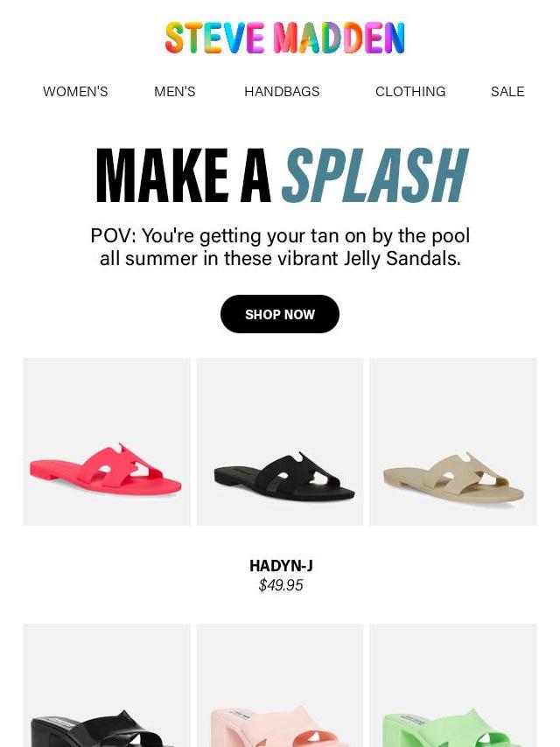This screenshot has height=747, width=560.
Task: Open the Hadyn-J product name link
Action: point(281,565)
